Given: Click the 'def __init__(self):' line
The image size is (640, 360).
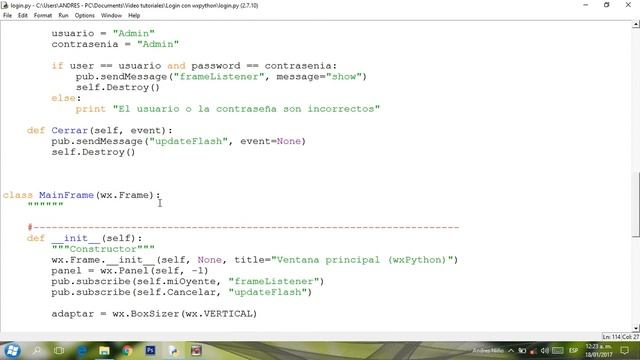Looking at the screenshot, I should click(84, 238).
